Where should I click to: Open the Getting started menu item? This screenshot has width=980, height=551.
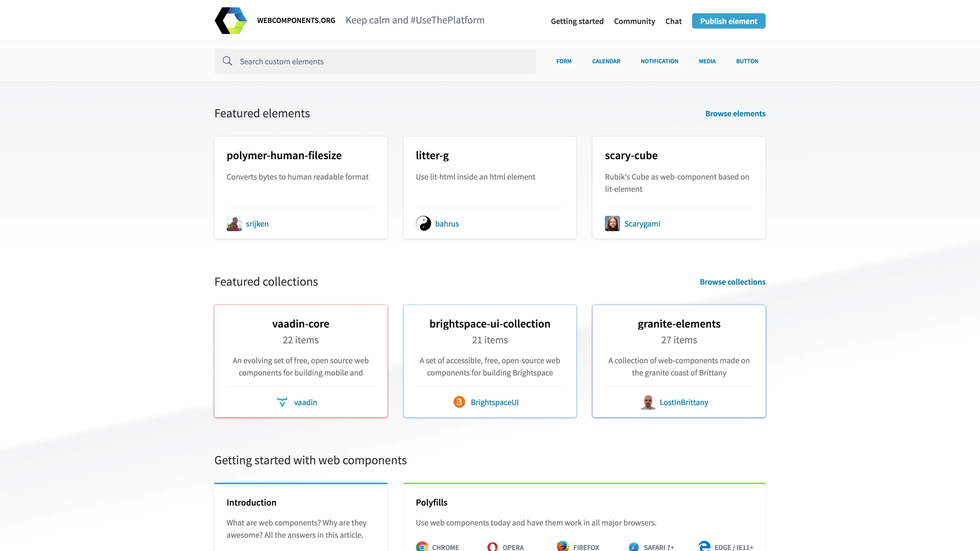pos(577,21)
